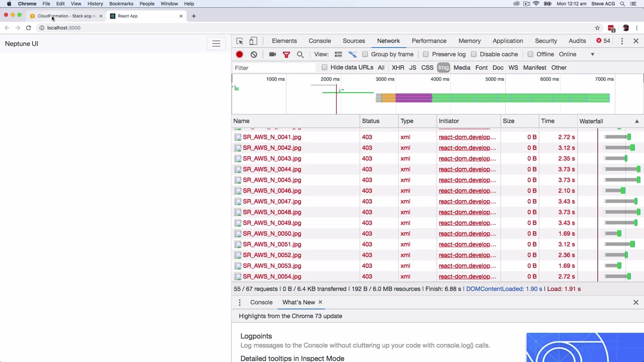Open the Neptune UI hamburger menu
644x362 pixels.
point(216,44)
